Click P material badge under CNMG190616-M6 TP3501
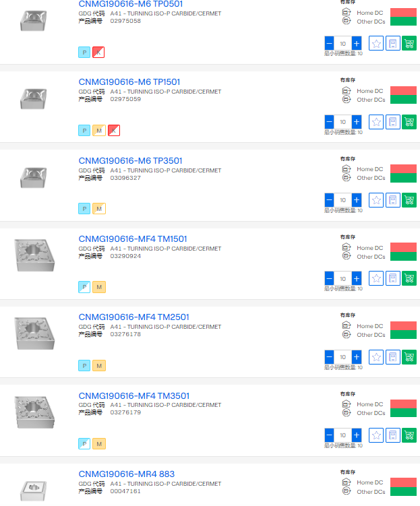The height and width of the screenshot is (506, 420). point(84,209)
